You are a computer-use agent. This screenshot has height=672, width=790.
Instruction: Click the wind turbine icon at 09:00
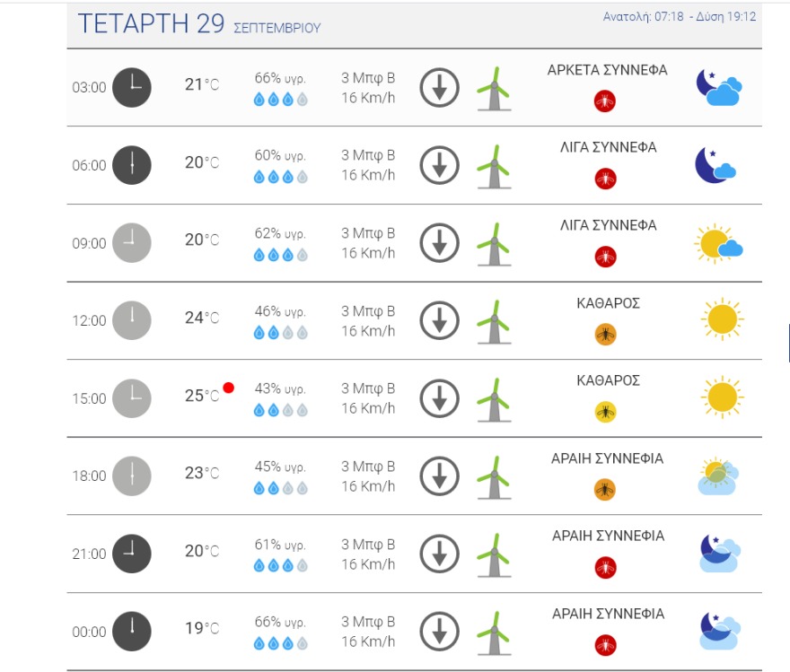493,243
